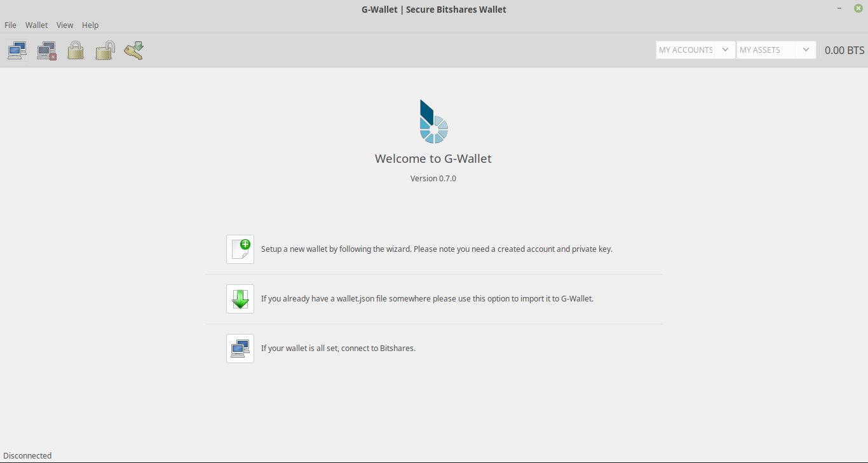Image resolution: width=868 pixels, height=463 pixels.
Task: Click the closed padlock Lock wallet icon
Action: click(x=76, y=50)
